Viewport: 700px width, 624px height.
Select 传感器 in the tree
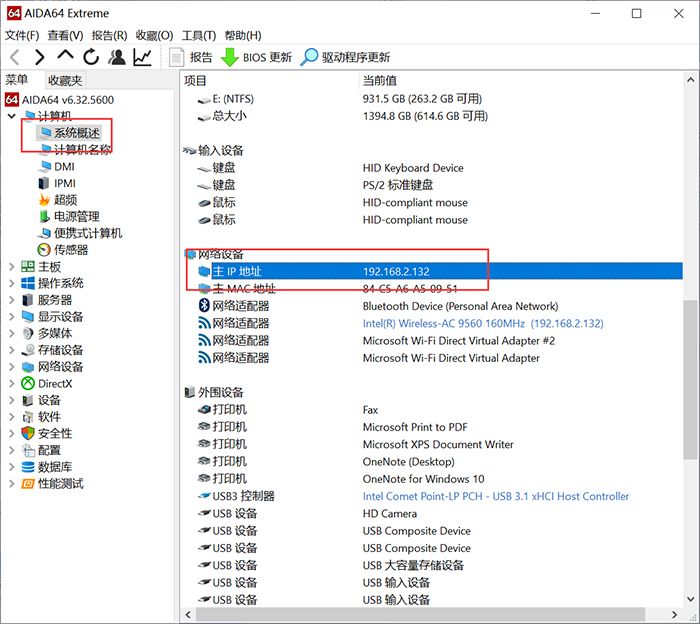[70, 250]
